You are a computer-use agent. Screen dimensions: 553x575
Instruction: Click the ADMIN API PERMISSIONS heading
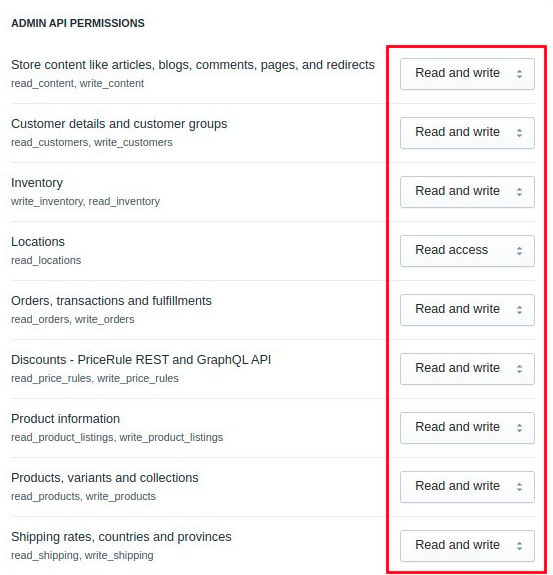(78, 23)
